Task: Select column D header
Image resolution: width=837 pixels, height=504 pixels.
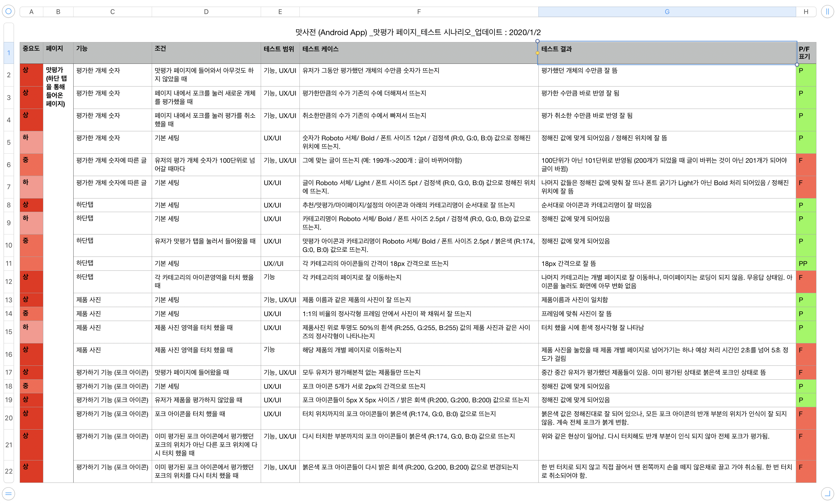Action: point(206,11)
